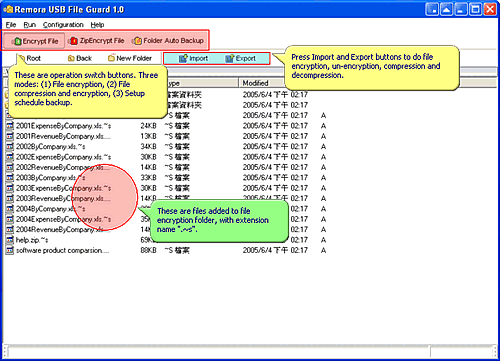Select file 2003ExpenseByCompany.xls.~s
This screenshot has width=500, height=361.
click(x=63, y=188)
